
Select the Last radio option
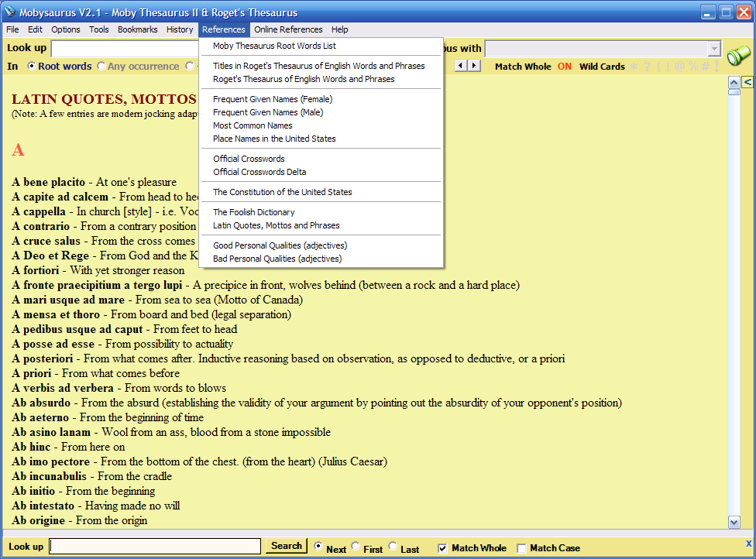point(393,546)
